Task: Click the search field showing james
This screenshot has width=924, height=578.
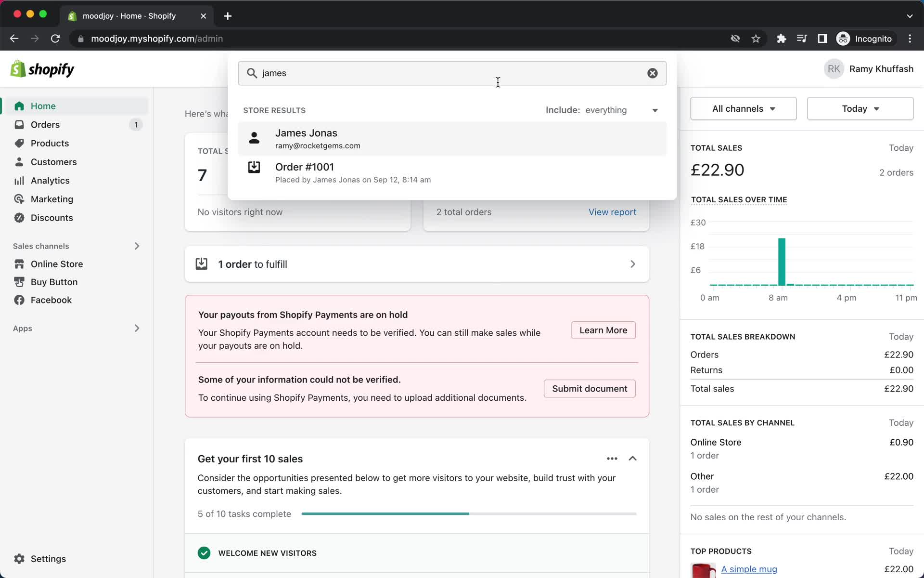Action: click(452, 73)
